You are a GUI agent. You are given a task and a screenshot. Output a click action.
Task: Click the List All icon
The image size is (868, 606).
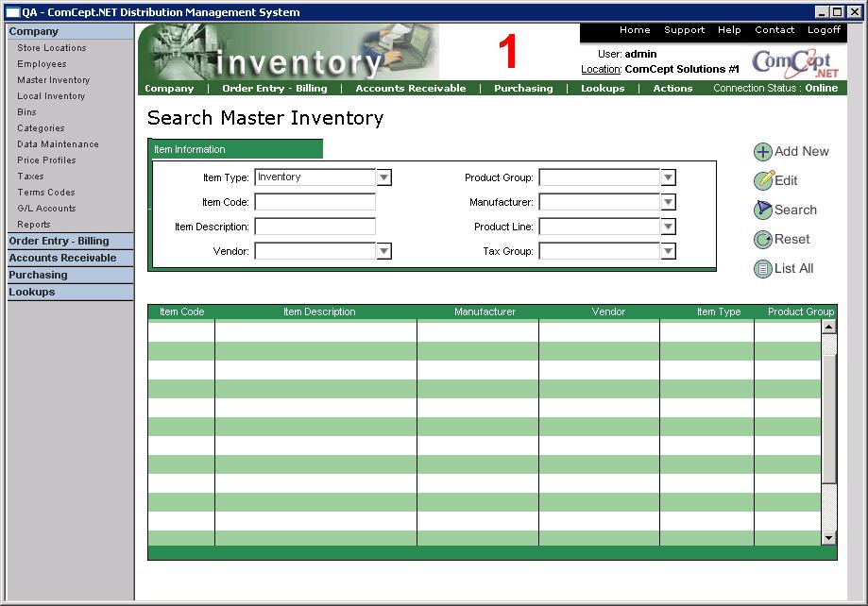tap(762, 269)
